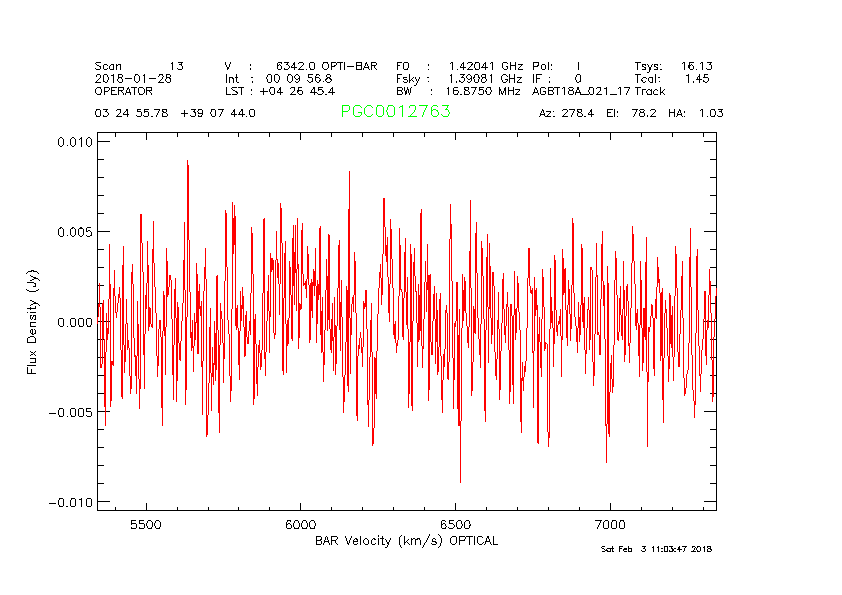
Task: Click the 7000 x-axis tick label
Action: point(610,525)
